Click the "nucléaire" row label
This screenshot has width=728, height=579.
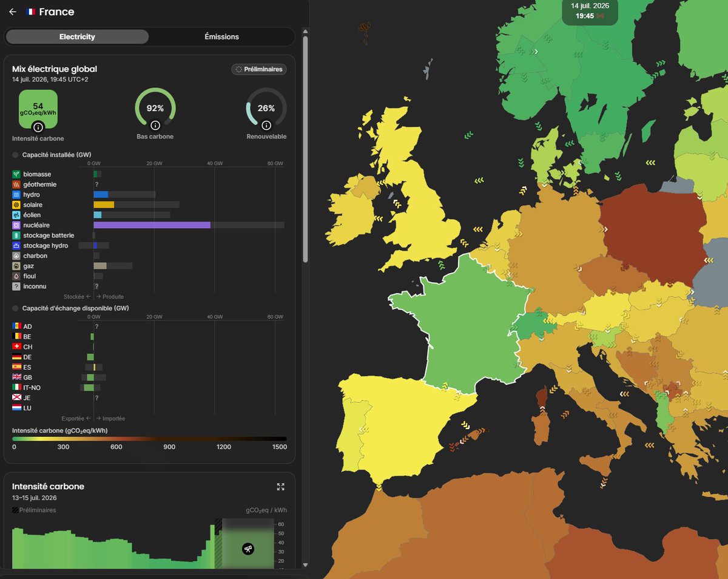point(36,225)
